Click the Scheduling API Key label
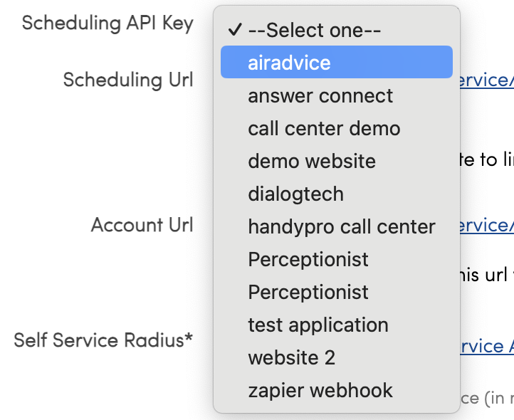Screen dimensions: 514x420 coord(107,23)
